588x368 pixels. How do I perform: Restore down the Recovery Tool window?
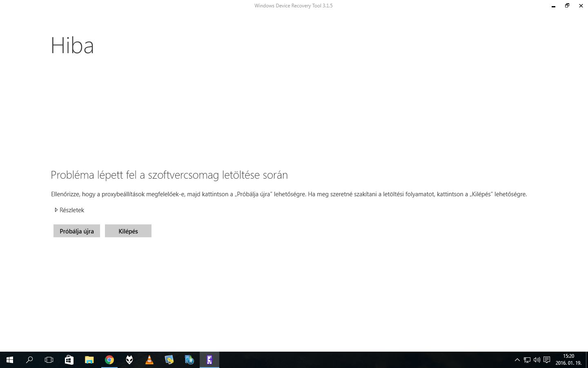567,6
